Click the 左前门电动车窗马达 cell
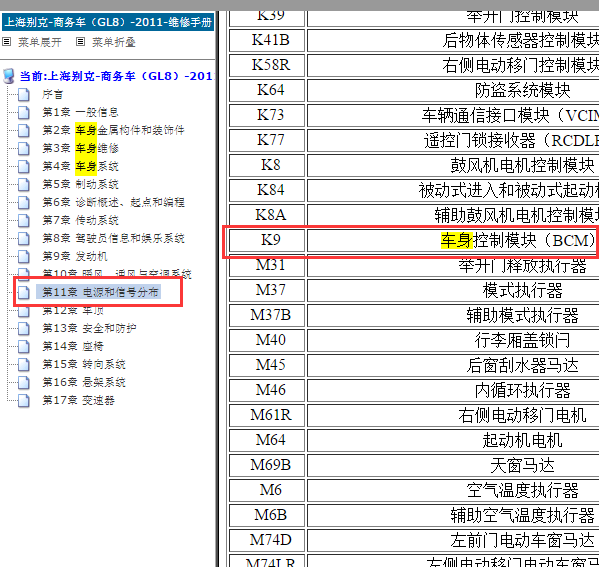Image resolution: width=599 pixels, height=567 pixels. [453, 540]
